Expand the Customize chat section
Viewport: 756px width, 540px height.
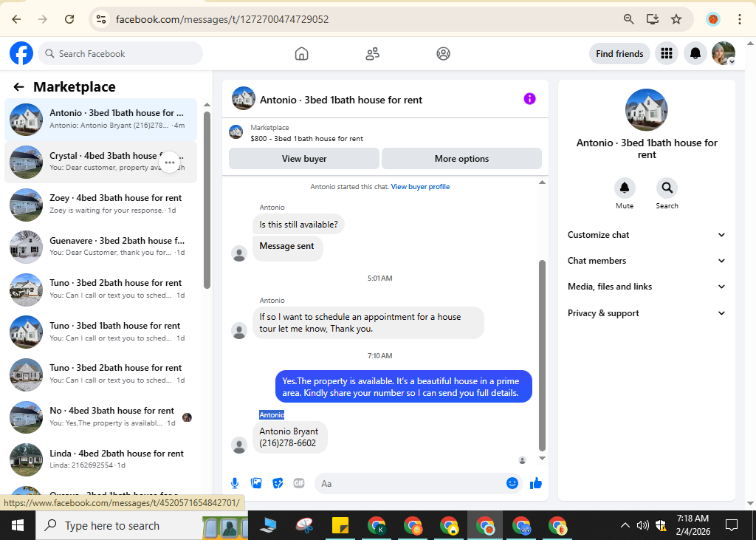coord(646,235)
